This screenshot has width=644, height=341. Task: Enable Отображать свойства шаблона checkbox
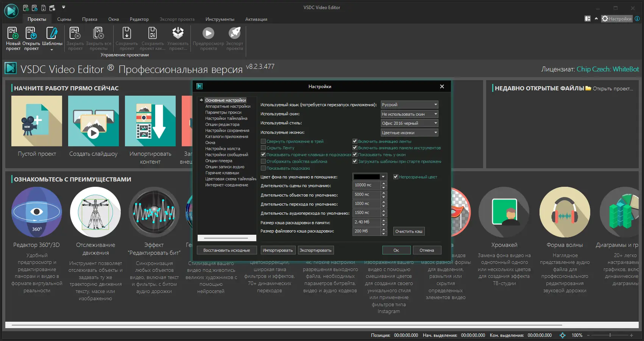(x=263, y=161)
